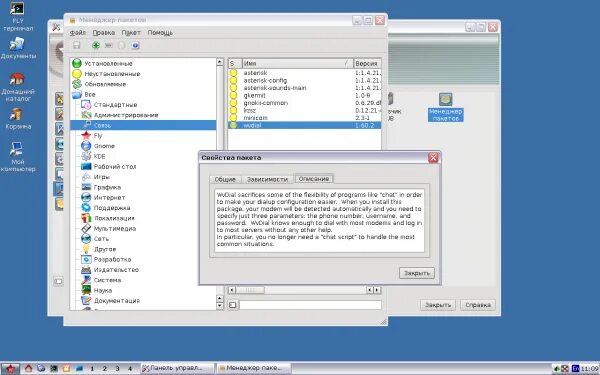Screen dimensions: 600x375
Task: Select the asterisk package row
Action: tap(305, 73)
